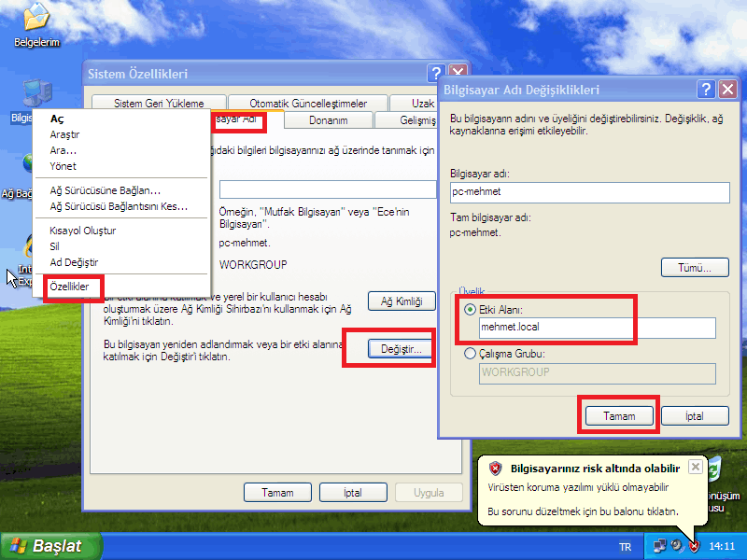This screenshot has width=747, height=560.
Task: Open the Belgelerim desktop folder icon
Action: (36, 19)
